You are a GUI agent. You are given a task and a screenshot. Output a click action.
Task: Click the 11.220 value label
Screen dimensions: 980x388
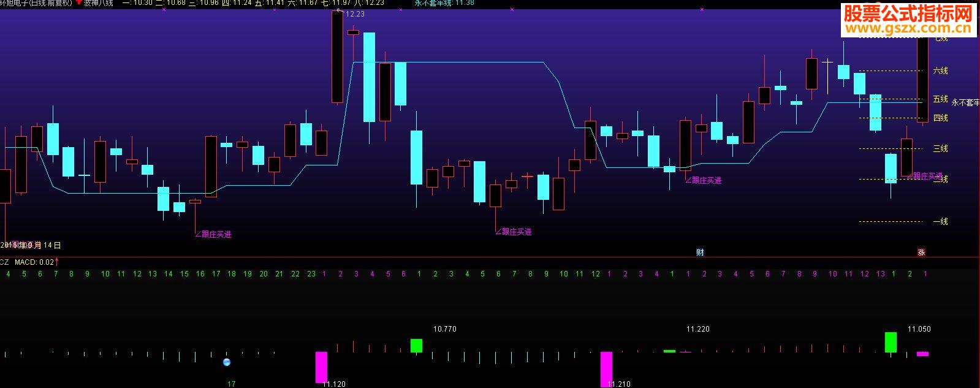pyautogui.click(x=697, y=329)
